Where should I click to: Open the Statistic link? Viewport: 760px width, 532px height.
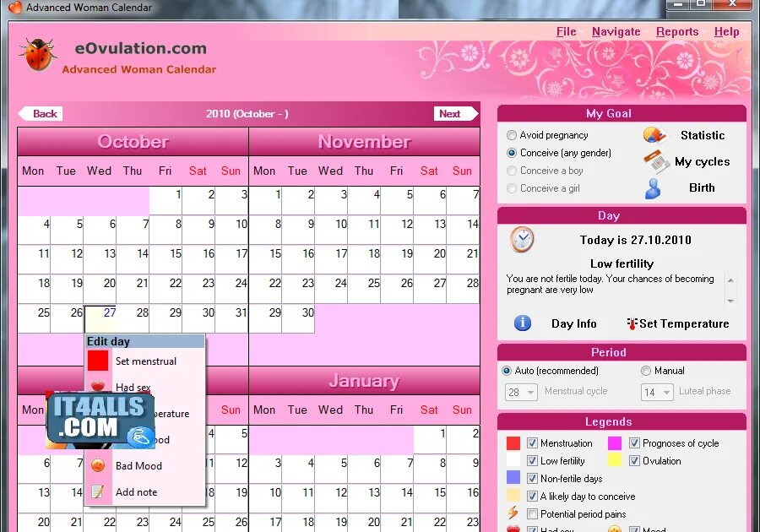coord(703,135)
